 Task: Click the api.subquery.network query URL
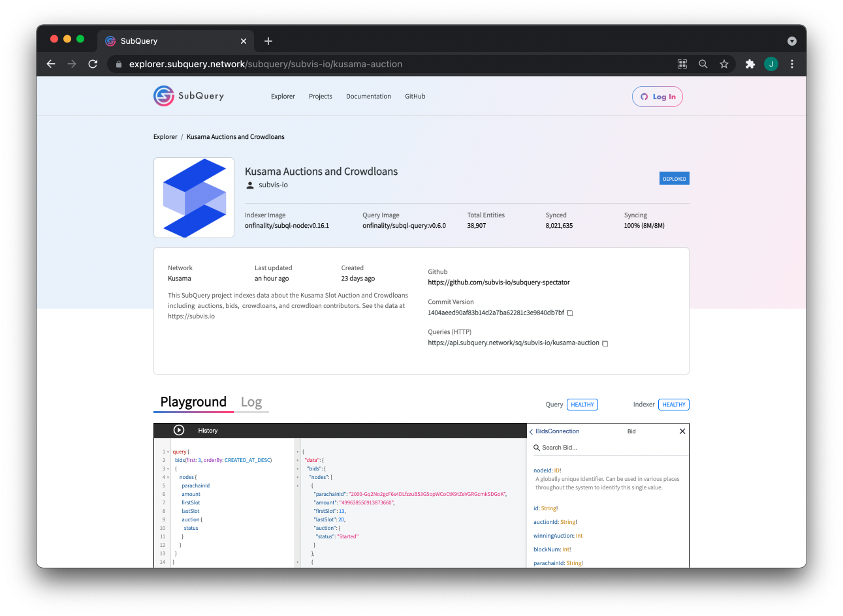(x=513, y=343)
